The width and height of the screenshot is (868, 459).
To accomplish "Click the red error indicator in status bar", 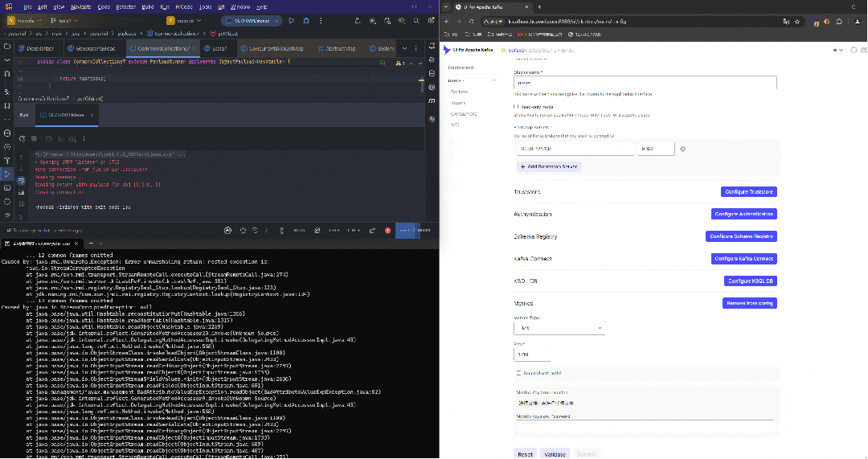I will pyautogui.click(x=387, y=231).
